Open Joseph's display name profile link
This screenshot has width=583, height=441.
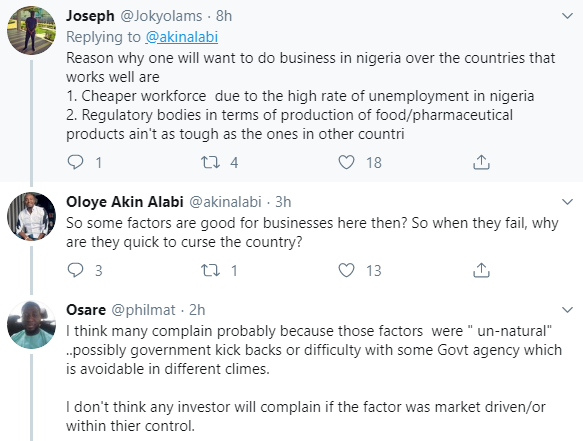90,16
